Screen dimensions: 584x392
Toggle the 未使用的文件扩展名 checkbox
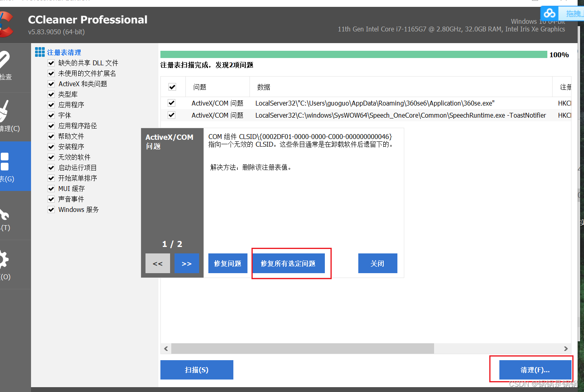pyautogui.click(x=51, y=73)
